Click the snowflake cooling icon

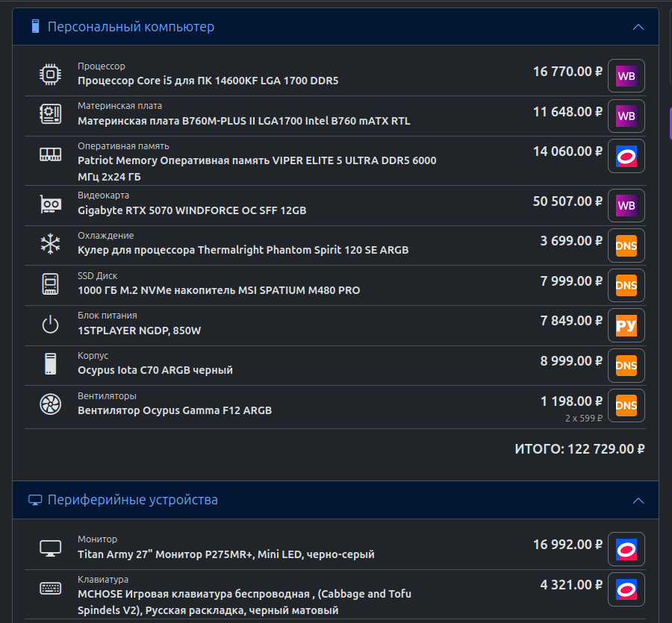(51, 244)
